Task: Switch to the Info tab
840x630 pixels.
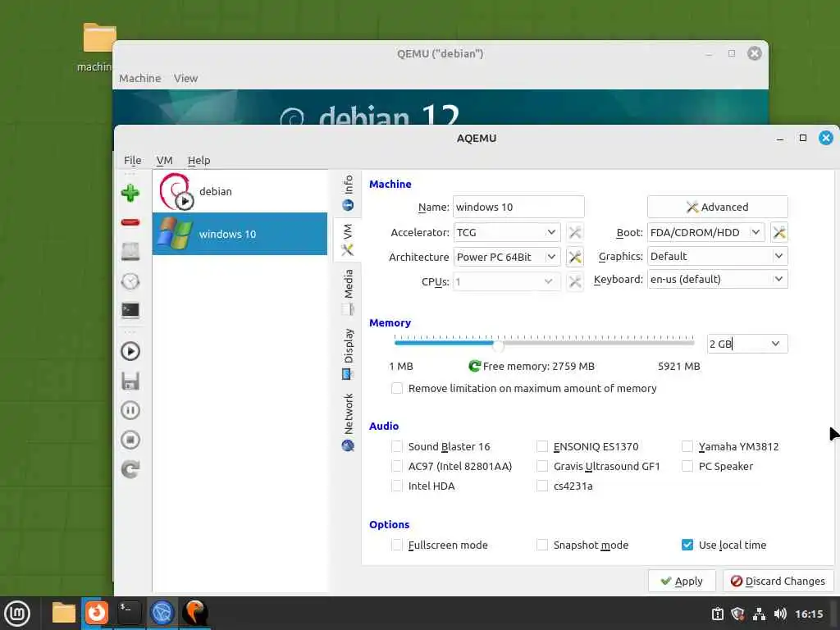Action: [x=348, y=193]
